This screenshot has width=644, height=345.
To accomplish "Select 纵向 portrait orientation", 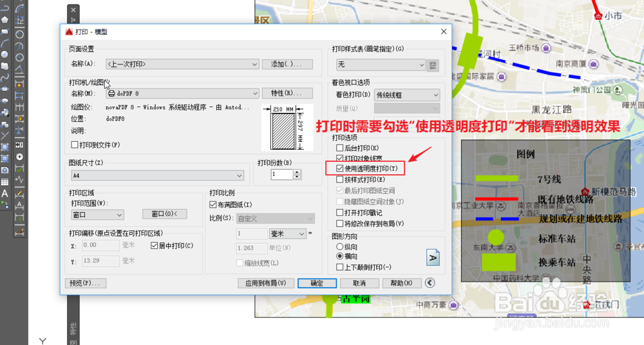I will pos(339,247).
